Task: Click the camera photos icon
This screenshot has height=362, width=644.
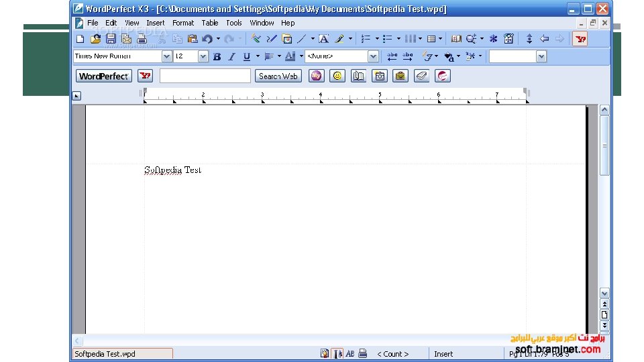Action: pos(380,76)
